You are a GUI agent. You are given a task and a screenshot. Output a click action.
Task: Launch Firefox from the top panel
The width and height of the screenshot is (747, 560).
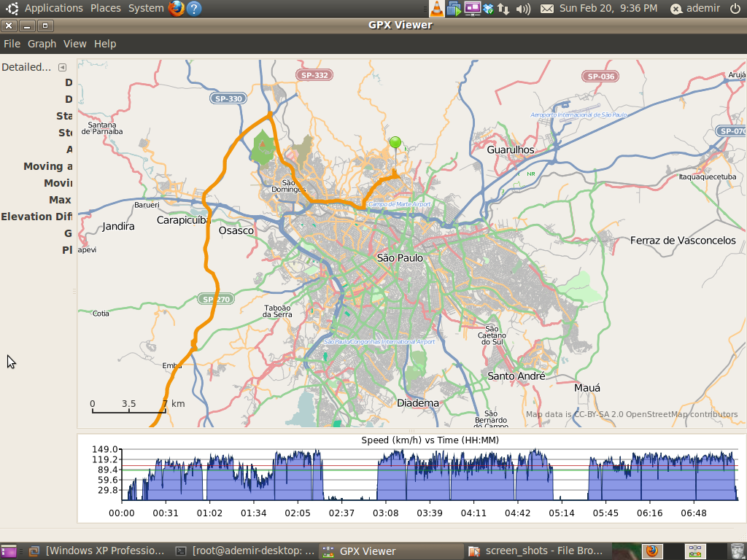pos(176,8)
